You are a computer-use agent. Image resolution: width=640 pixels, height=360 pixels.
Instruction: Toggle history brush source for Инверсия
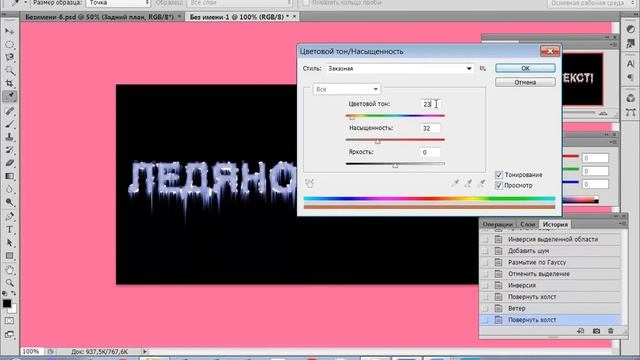tap(485, 285)
